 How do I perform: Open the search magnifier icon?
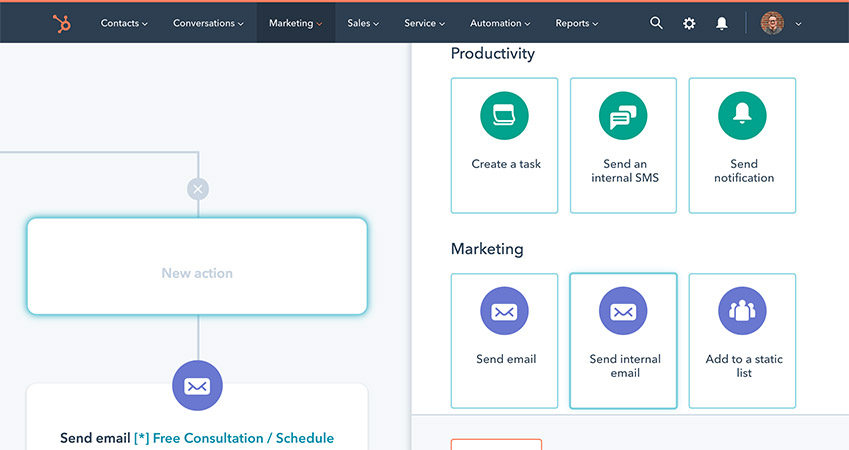(x=656, y=23)
